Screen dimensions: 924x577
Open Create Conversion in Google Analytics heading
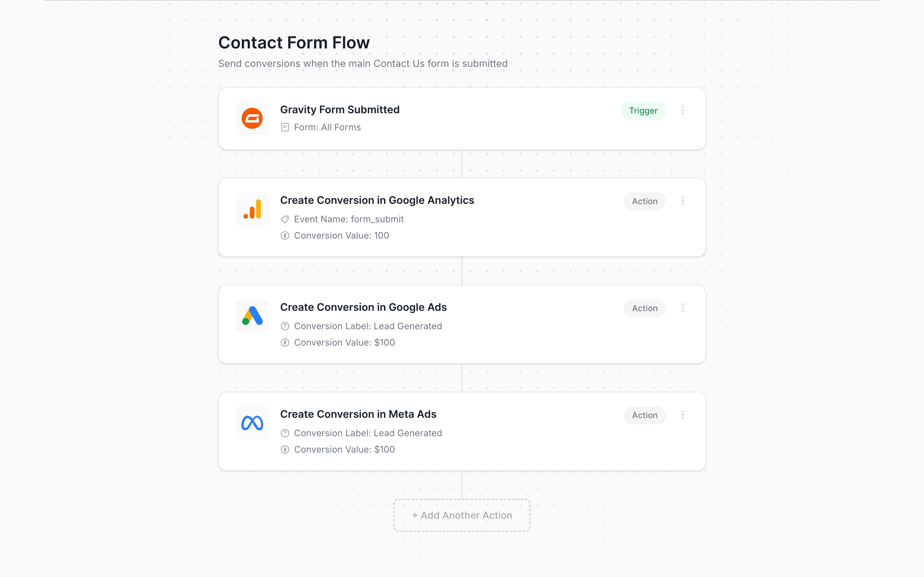click(377, 200)
